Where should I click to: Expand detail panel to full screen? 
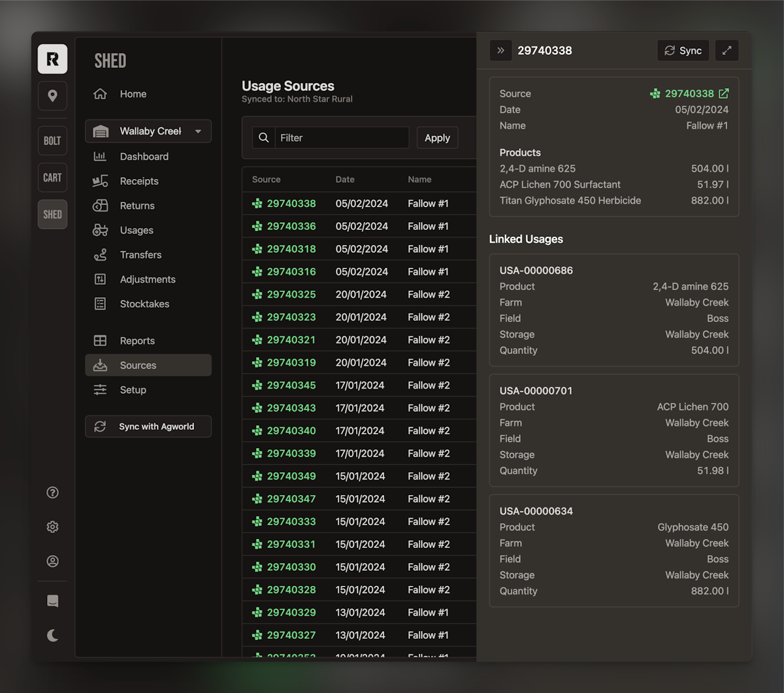[x=727, y=50]
